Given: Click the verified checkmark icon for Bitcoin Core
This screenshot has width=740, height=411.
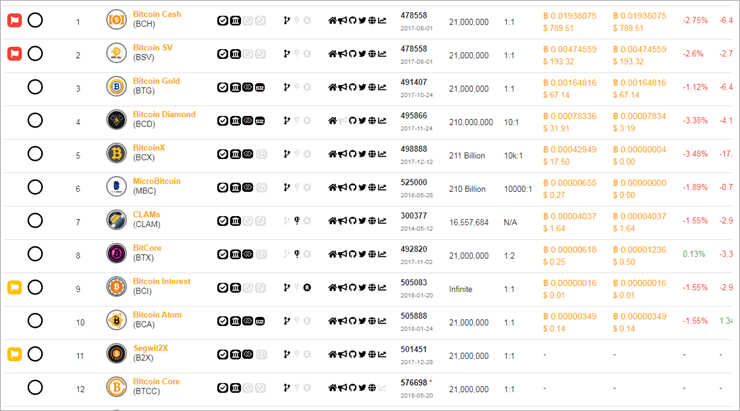Looking at the screenshot, I should 222,388.
